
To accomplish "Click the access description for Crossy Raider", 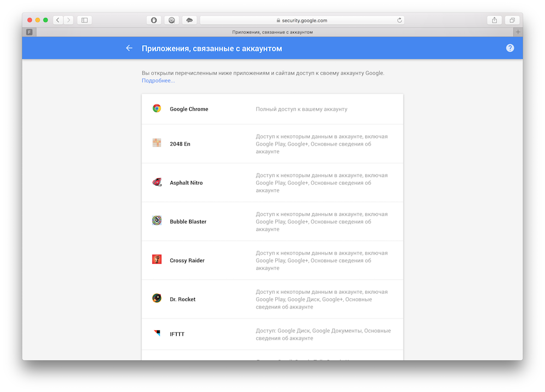I will 322,261.
